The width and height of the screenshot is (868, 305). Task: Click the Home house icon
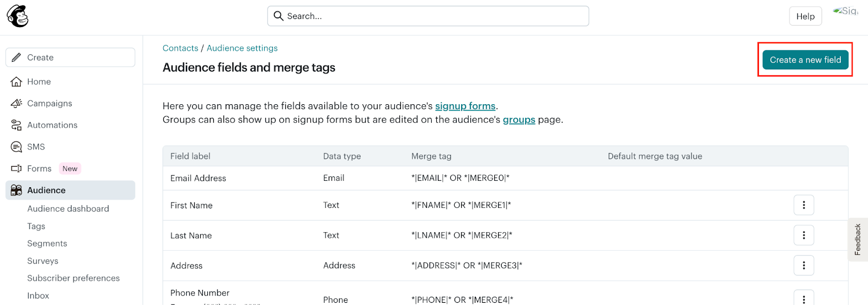coord(16,82)
